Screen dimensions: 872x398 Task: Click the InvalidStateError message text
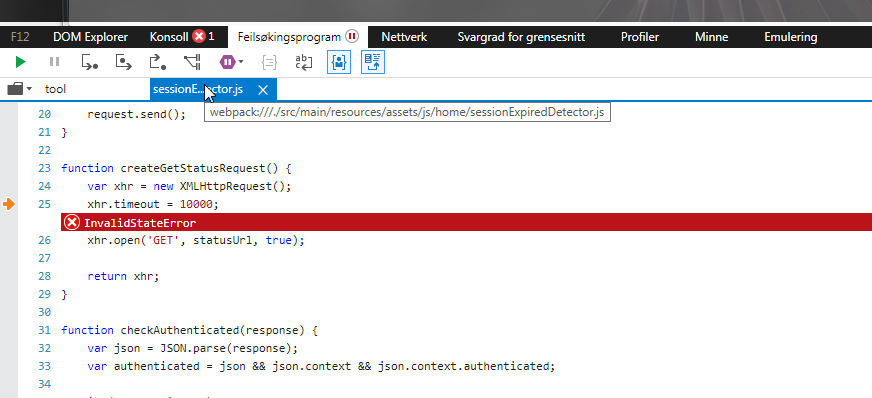click(x=140, y=223)
